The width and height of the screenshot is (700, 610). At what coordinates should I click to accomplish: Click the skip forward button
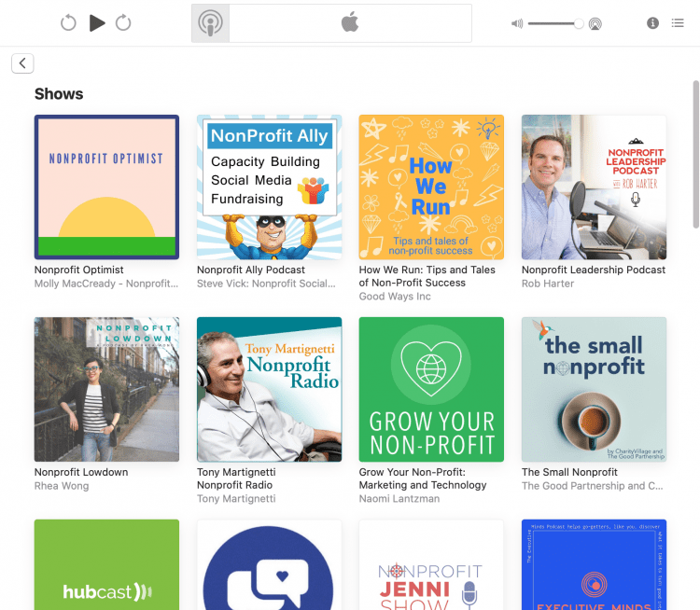(x=123, y=22)
